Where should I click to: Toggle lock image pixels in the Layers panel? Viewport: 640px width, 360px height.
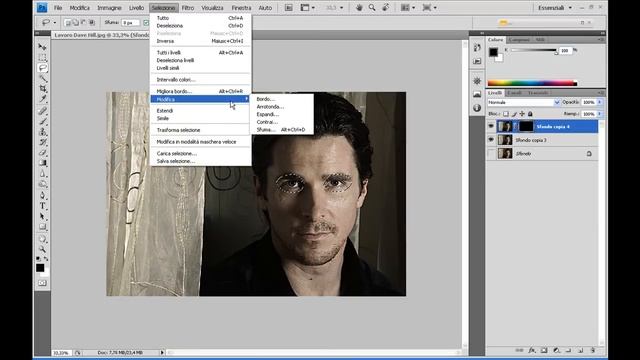pyautogui.click(x=514, y=114)
